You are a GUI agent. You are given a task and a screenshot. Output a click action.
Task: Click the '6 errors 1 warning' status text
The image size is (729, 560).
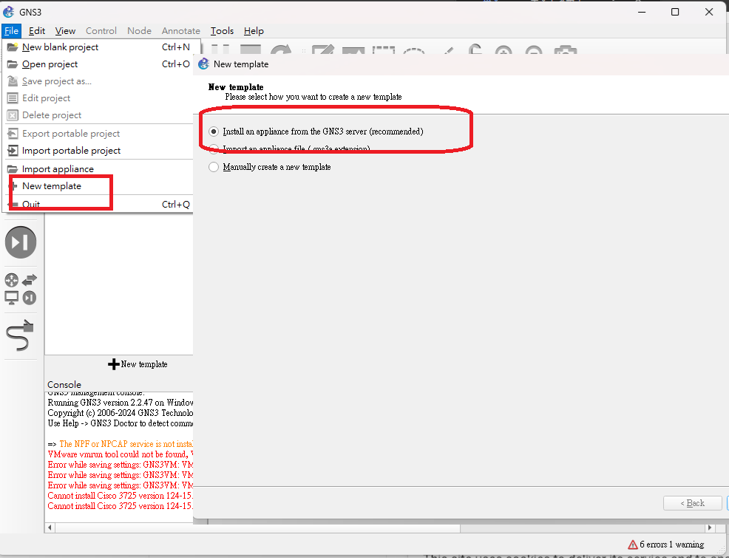(x=672, y=544)
